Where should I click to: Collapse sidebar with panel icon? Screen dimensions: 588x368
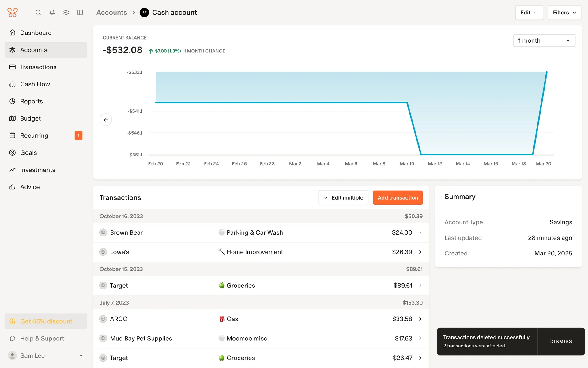80,13
